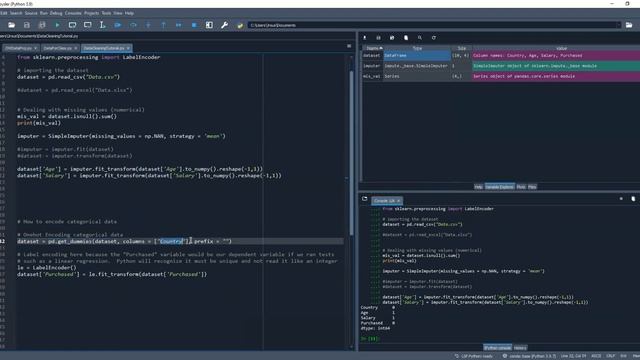This screenshot has width=640, height=360.
Task: Switch to the Plots pane tab
Action: [x=521, y=187]
